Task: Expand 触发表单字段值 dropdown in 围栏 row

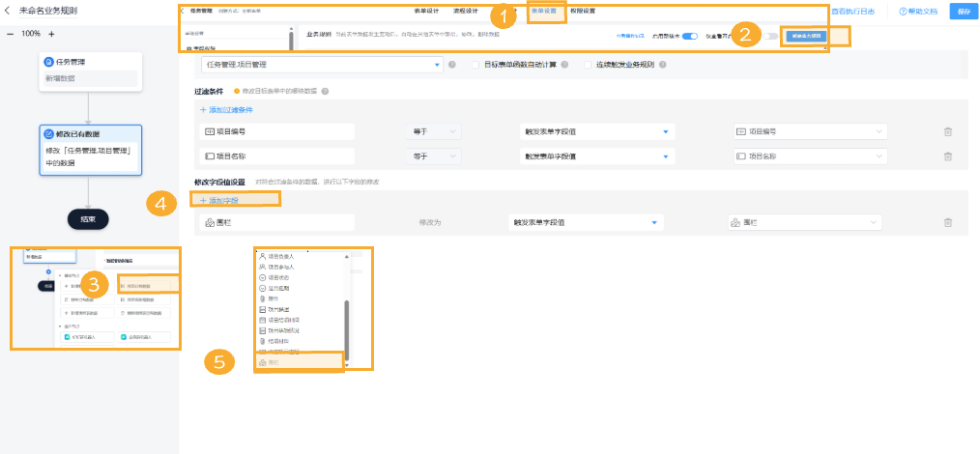Action: 586,222
